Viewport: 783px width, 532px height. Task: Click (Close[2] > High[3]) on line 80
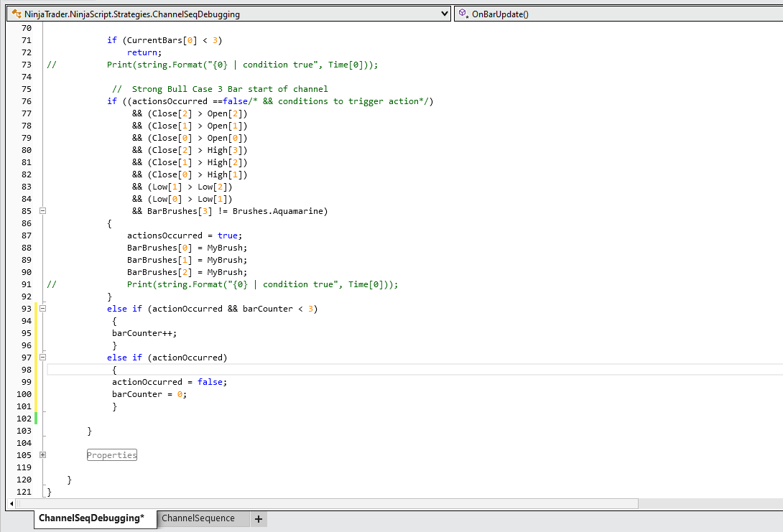[198, 150]
